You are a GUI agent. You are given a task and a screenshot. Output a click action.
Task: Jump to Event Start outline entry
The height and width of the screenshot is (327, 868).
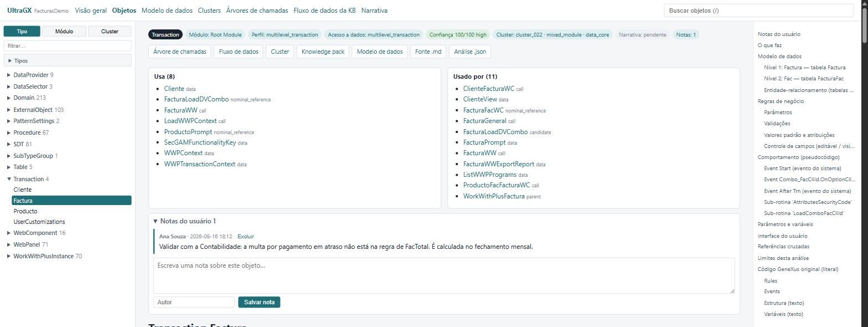[x=802, y=168]
